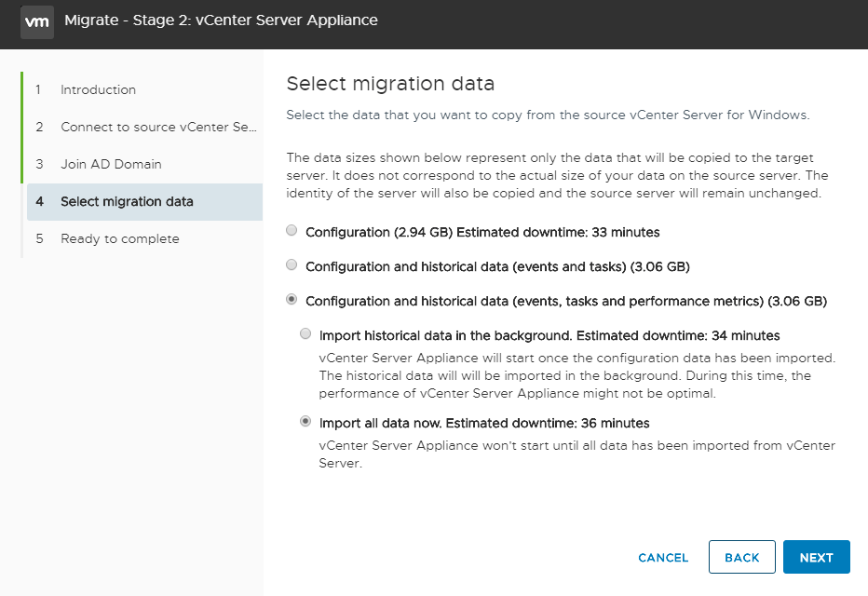
Task: Click the Migrate - Stage 2 title text
Action: point(221,20)
